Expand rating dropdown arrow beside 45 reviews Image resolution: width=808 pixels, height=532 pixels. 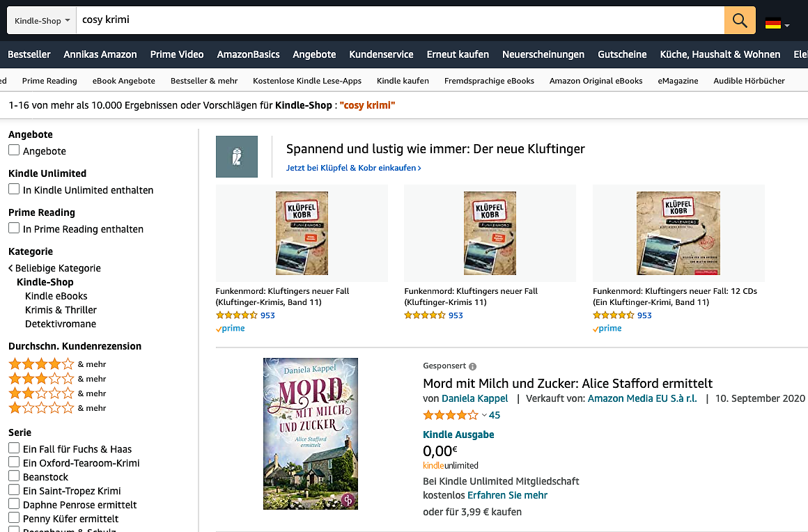484,415
